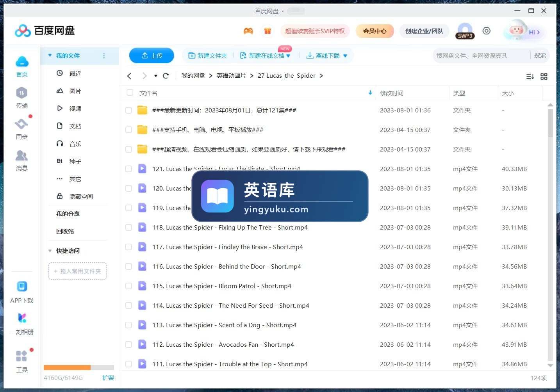Click the SVIP3 user avatar
The image size is (560, 392).
[465, 31]
